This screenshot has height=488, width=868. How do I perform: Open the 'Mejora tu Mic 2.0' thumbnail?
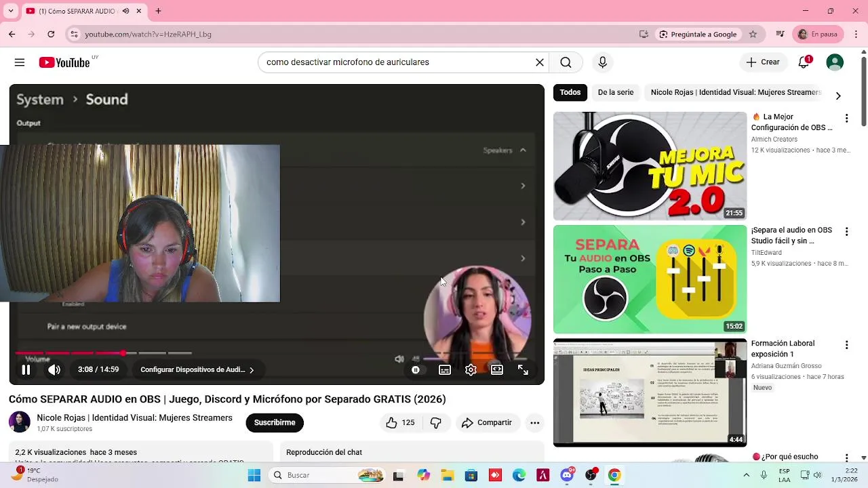click(650, 166)
